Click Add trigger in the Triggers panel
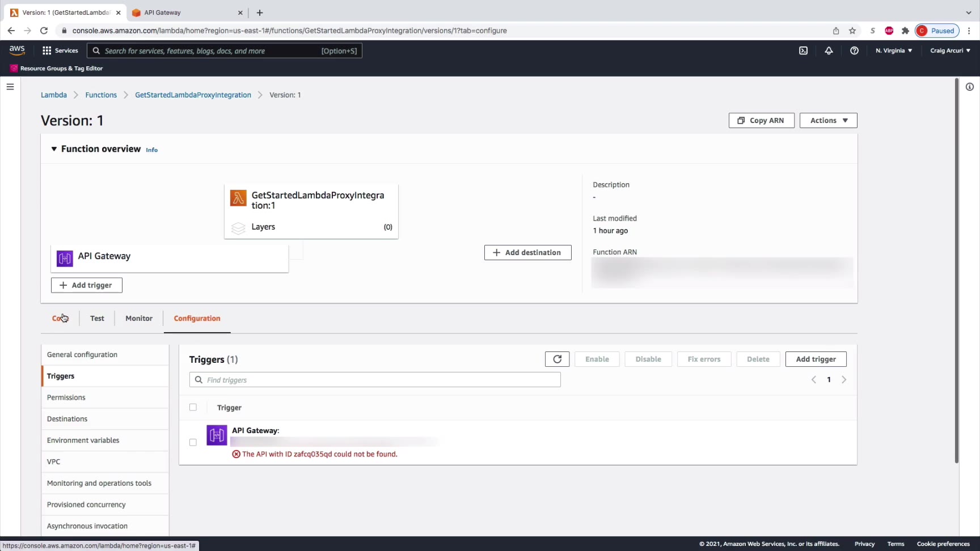The image size is (980, 551). [816, 359]
